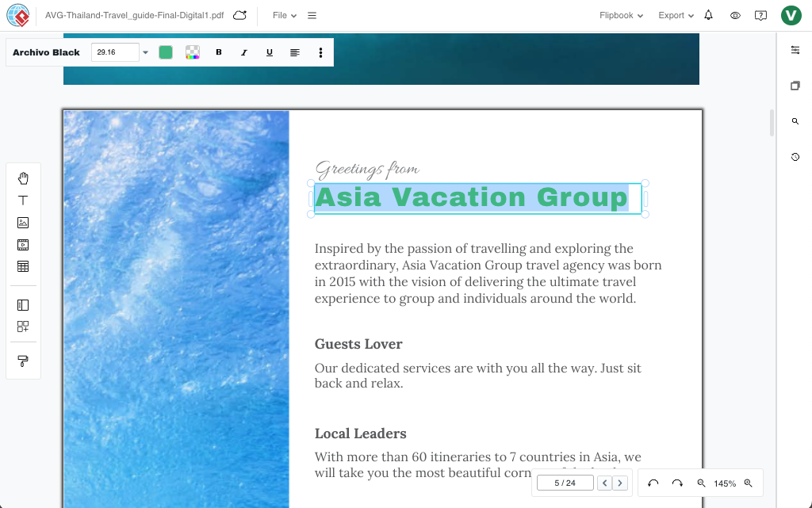Click the 145% zoom level
Image resolution: width=812 pixels, height=508 pixels.
click(x=725, y=483)
